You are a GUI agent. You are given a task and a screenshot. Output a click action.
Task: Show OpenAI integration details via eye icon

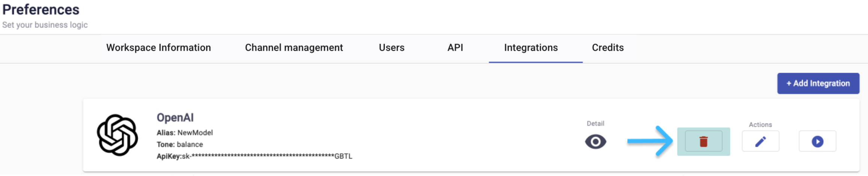tap(595, 142)
